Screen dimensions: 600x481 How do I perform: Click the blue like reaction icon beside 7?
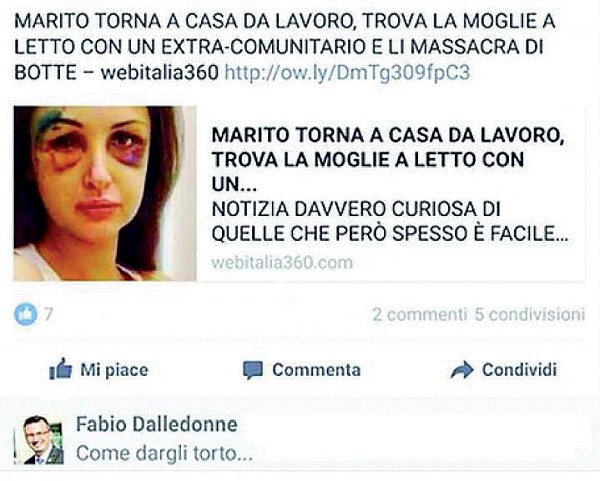coord(26,314)
